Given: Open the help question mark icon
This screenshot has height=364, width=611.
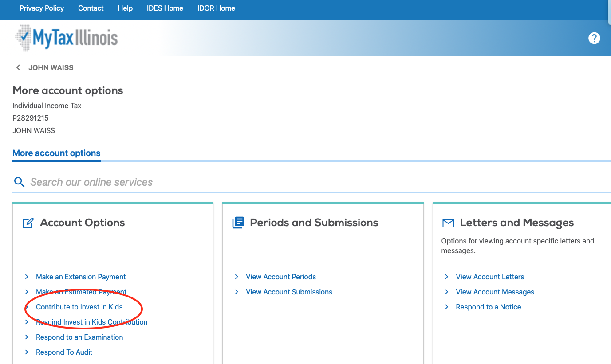Looking at the screenshot, I should coord(594,38).
